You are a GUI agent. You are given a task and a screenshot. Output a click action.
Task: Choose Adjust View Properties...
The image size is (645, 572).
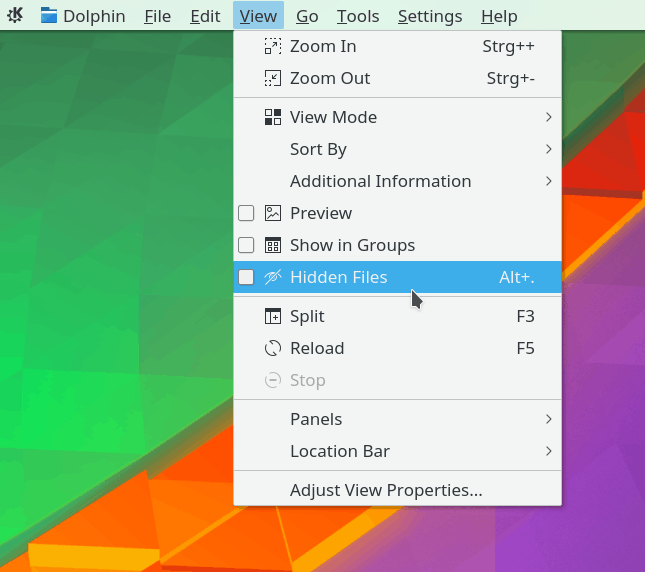386,490
